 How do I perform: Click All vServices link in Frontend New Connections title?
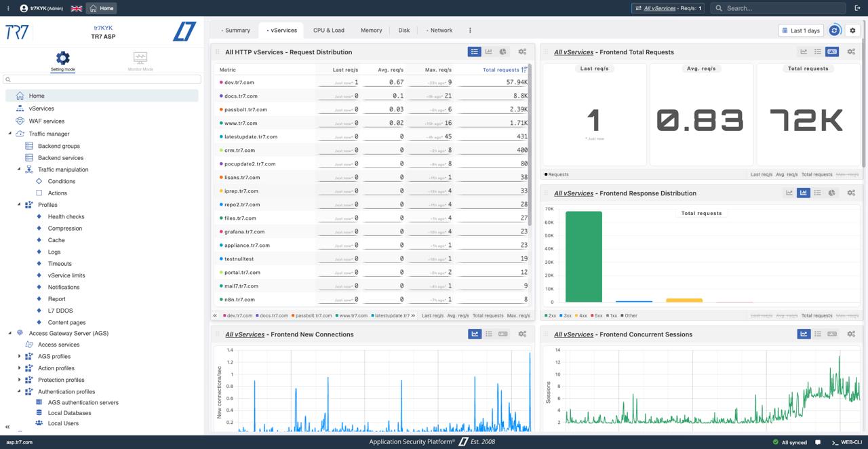[245, 334]
